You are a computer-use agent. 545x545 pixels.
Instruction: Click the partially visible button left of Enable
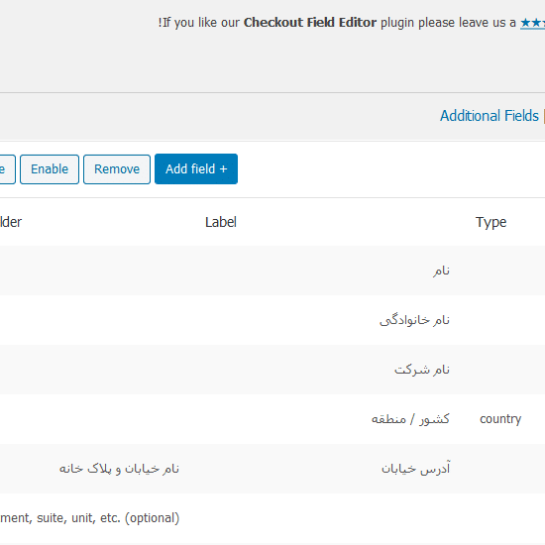pos(7,169)
